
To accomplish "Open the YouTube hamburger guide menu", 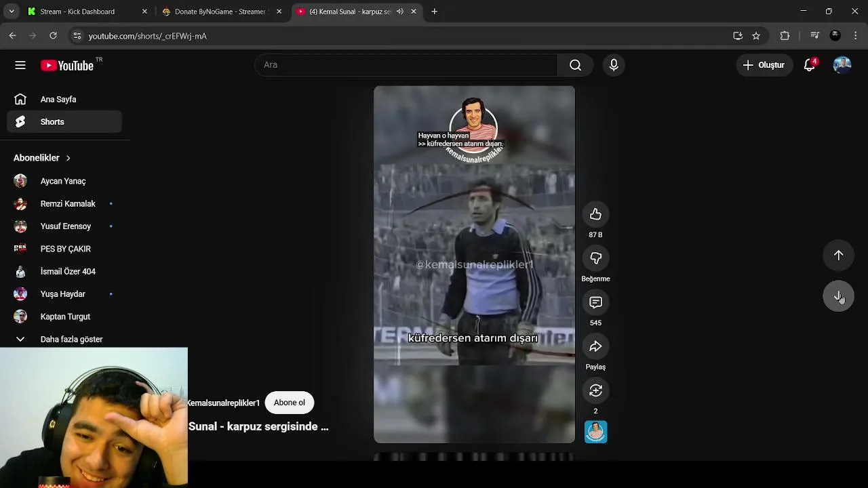I will tap(20, 65).
